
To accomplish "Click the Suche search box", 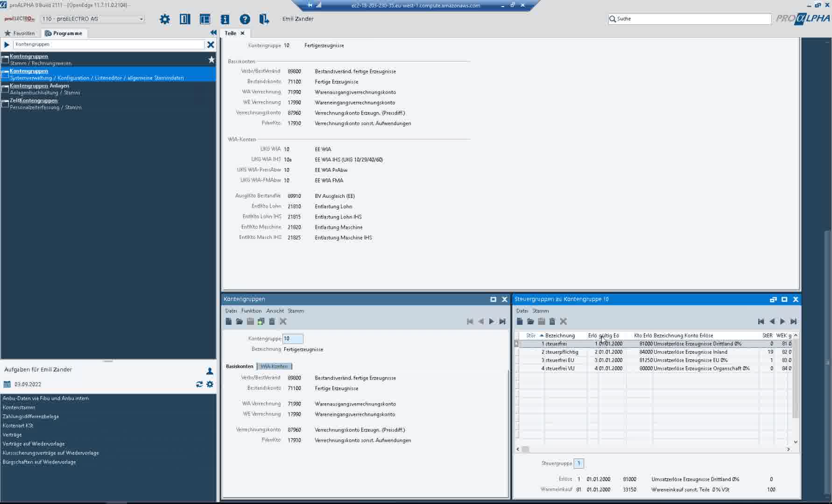I will point(690,19).
